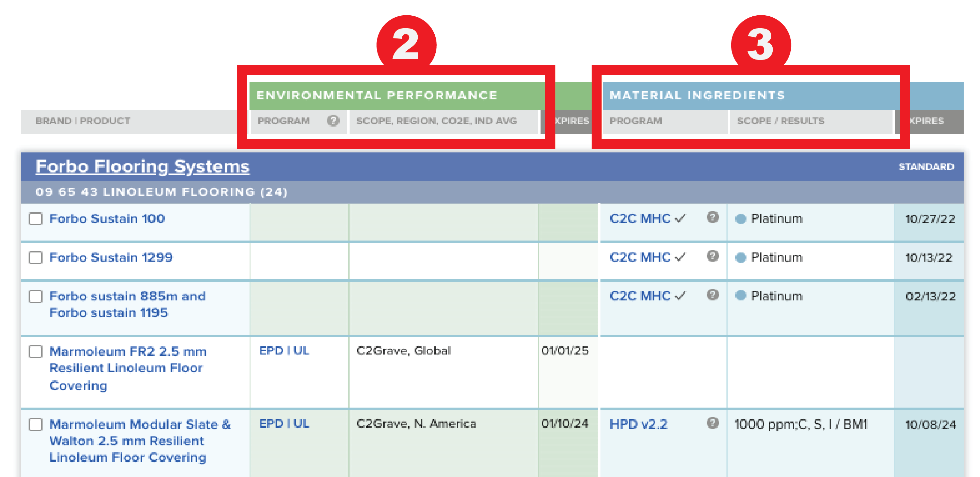Viewport: 980px width, 477px height.
Task: Open help icon in Forbo Sustain 100 row
Action: pyautogui.click(x=712, y=217)
